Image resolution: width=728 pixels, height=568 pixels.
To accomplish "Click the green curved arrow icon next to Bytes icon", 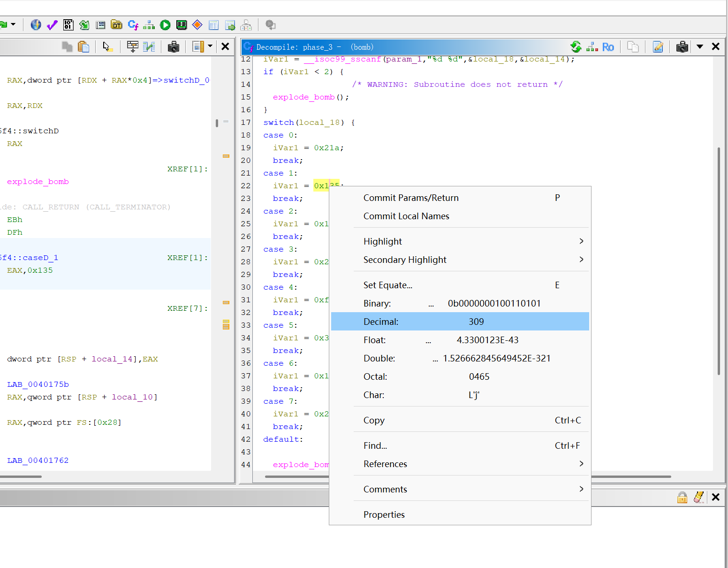I will tap(84, 25).
